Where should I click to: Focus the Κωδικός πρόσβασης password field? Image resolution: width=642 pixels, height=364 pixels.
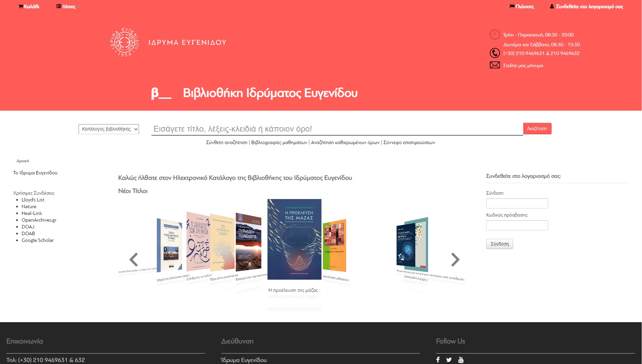click(x=517, y=225)
